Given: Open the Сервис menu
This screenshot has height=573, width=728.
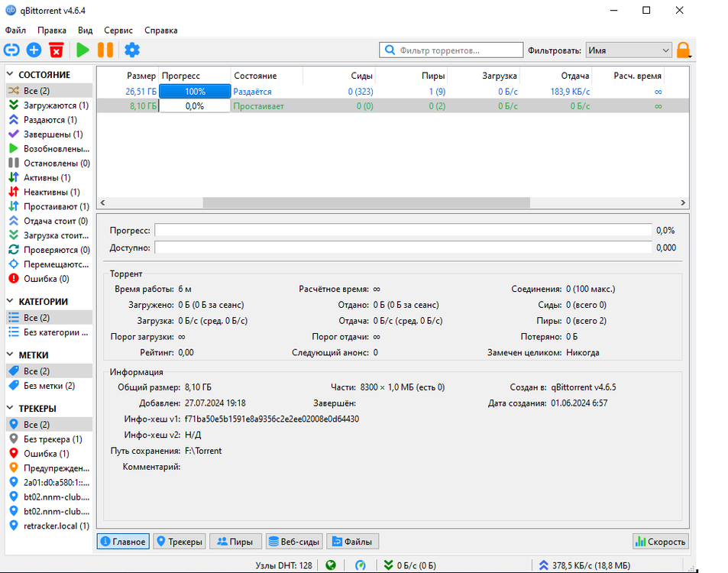Looking at the screenshot, I should (x=118, y=31).
